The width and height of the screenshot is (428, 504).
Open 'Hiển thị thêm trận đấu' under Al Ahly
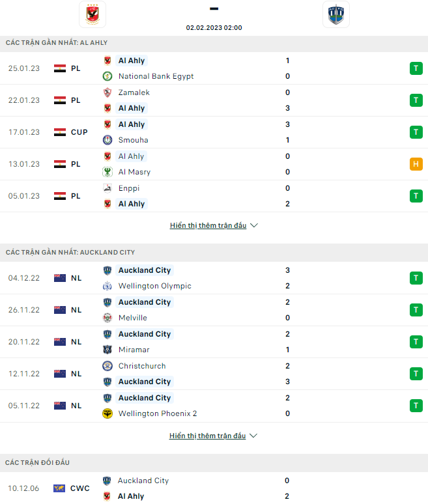[x=208, y=226]
